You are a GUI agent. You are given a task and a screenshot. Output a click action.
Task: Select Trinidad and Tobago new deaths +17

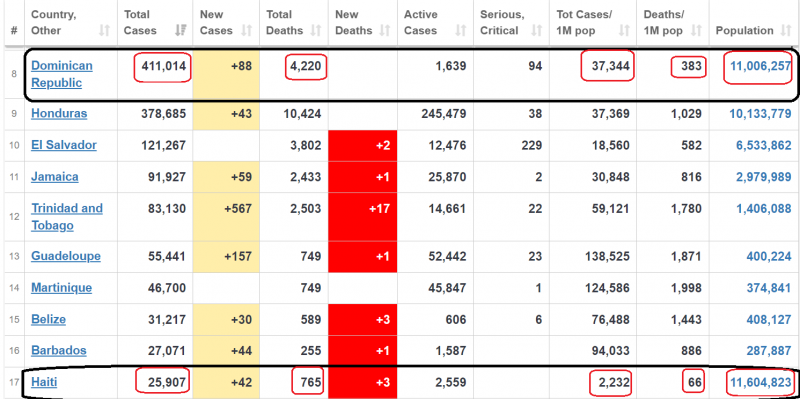tap(379, 208)
